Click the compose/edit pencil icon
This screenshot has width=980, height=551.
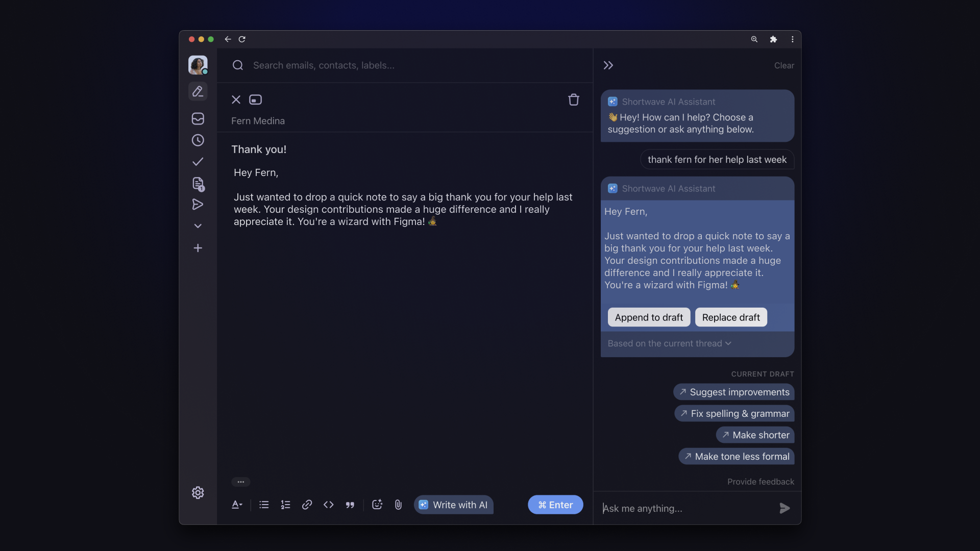coord(198,91)
